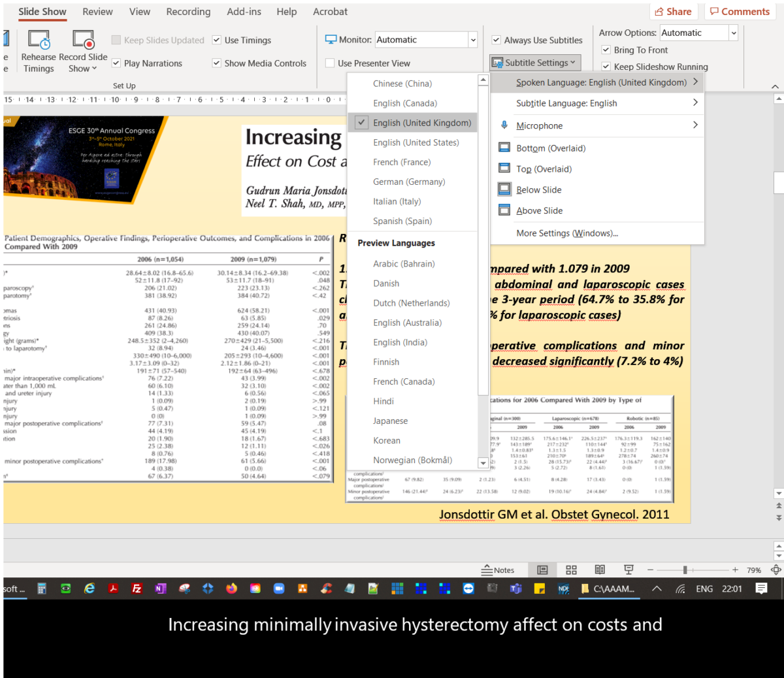
Task: Open Adobe Acrobat from the taskbar
Action: coord(113,589)
